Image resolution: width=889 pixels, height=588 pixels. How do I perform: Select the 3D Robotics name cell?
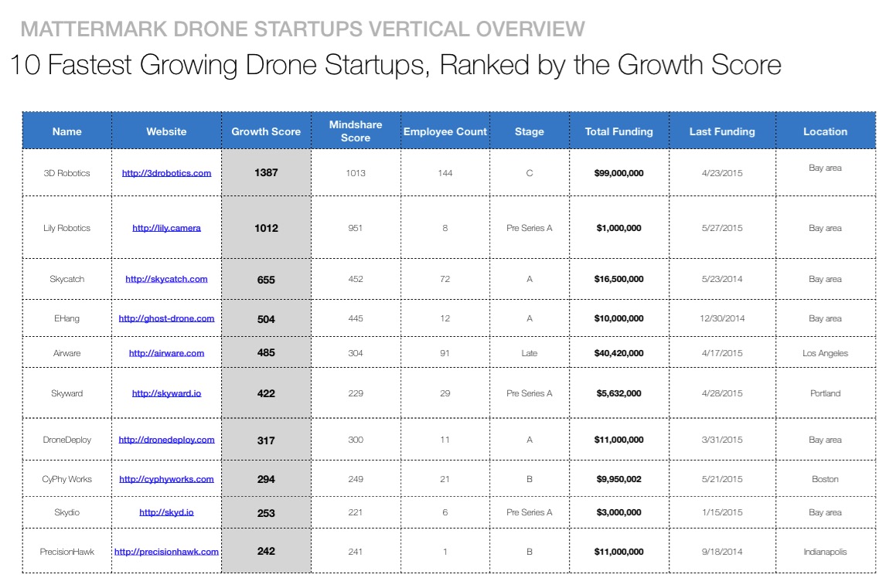coord(67,173)
